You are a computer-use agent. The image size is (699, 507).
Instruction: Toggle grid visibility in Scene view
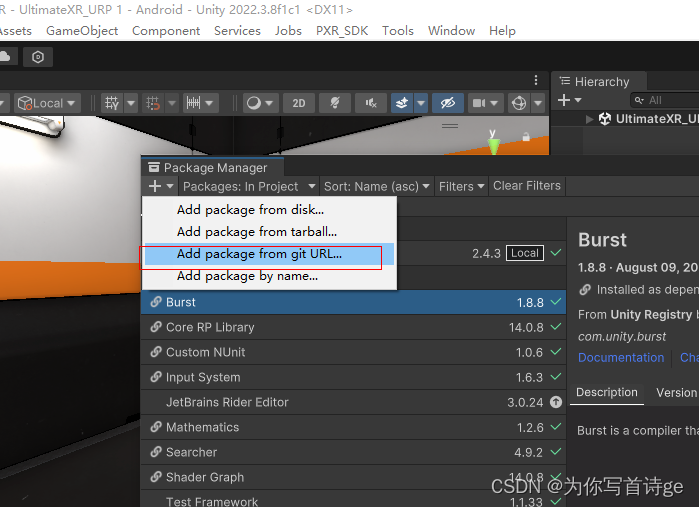pos(111,103)
